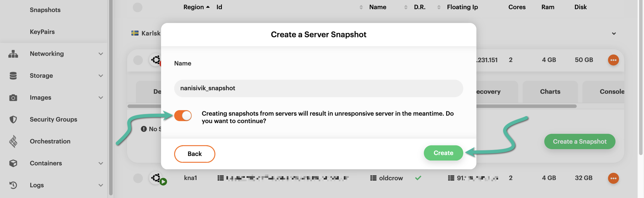Image resolution: width=644 pixels, height=198 pixels.
Task: Click the Containers cube icon
Action: point(13,163)
